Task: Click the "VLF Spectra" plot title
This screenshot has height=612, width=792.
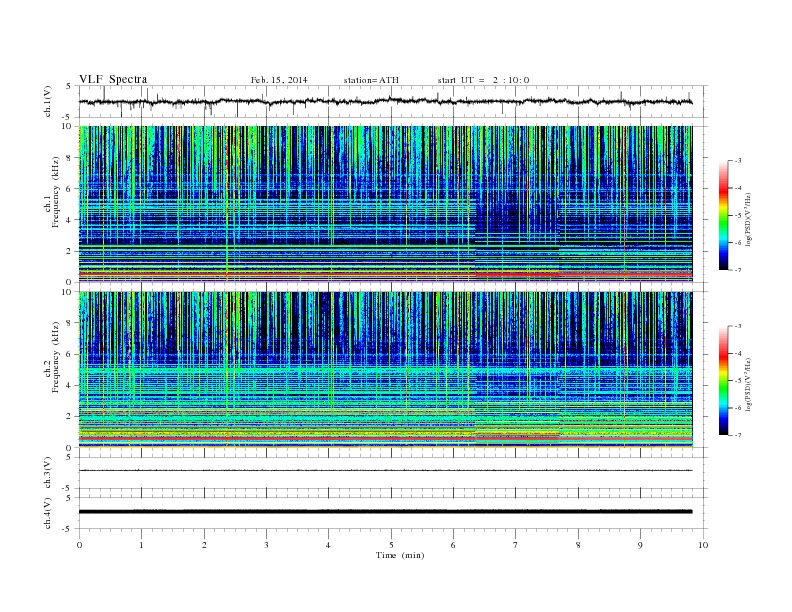Action: click(x=113, y=79)
